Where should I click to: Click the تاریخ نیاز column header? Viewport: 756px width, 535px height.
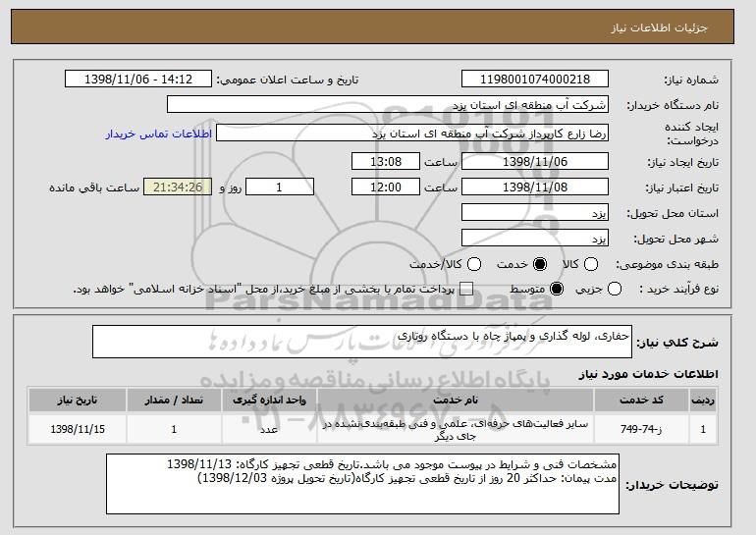click(x=78, y=401)
